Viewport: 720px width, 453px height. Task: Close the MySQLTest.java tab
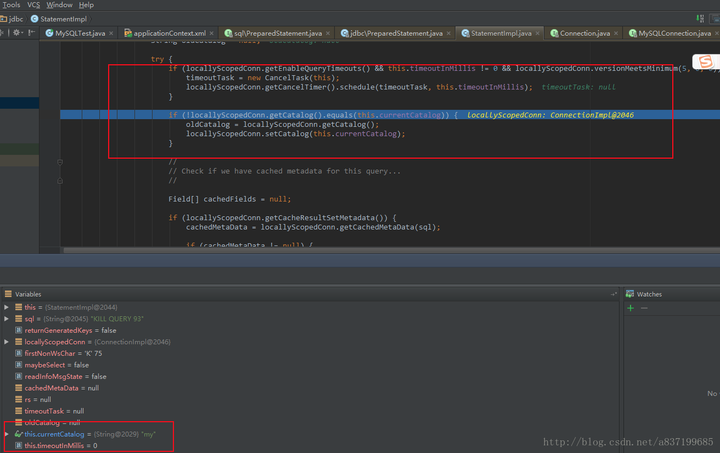111,33
